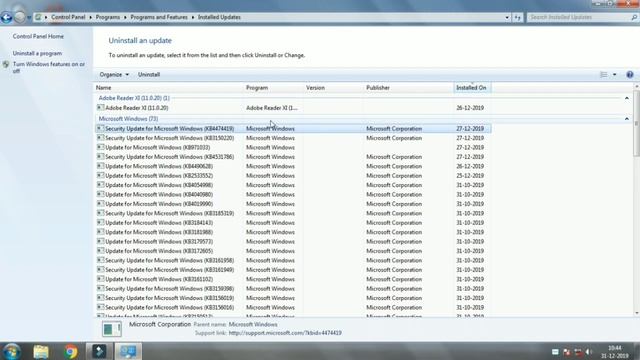640x360 pixels.
Task: Open the Control Panel Home link
Action: (x=38, y=36)
